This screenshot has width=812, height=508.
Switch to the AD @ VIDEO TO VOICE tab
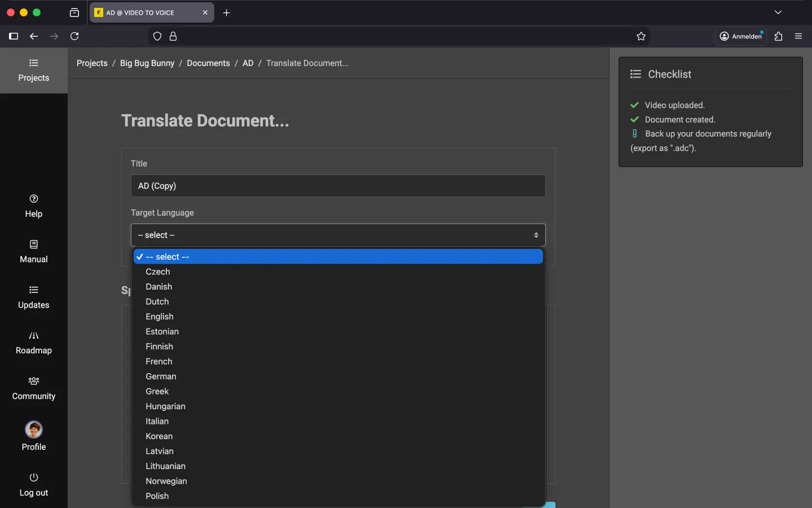147,12
